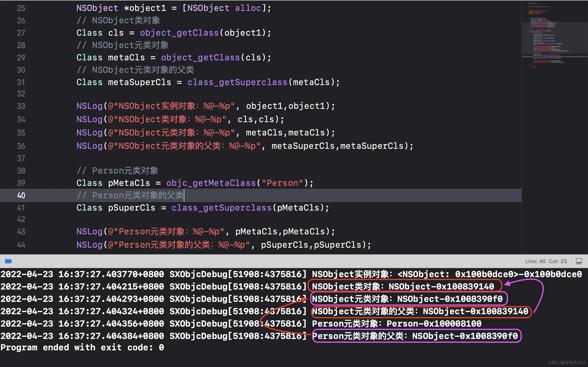Screen dimensions: 588x367
Task: Click object_getClass call on line 27
Action: (x=179, y=33)
